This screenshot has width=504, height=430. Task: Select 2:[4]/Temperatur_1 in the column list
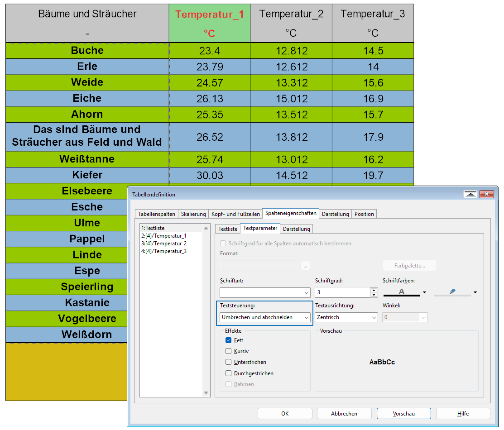click(164, 236)
